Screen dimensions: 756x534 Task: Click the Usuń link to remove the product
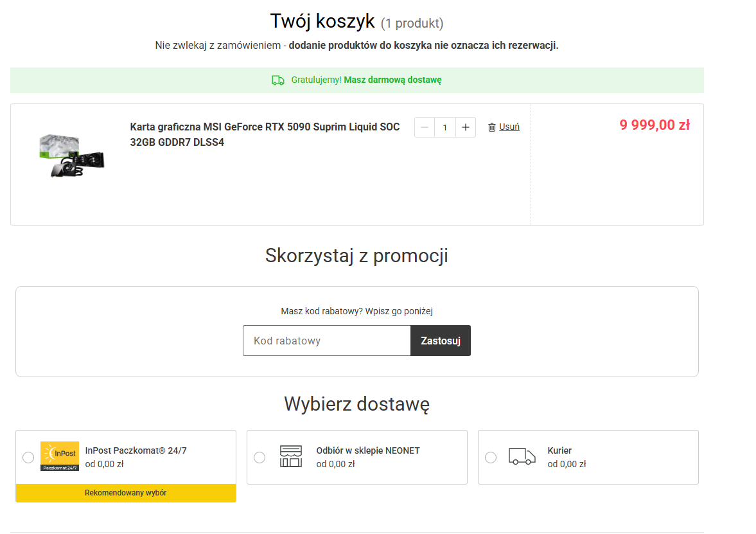click(x=509, y=127)
